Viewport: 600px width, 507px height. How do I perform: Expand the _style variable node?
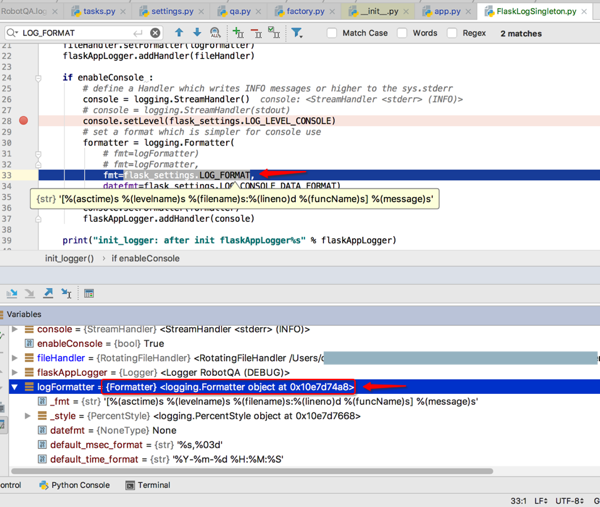pyautogui.click(x=28, y=416)
